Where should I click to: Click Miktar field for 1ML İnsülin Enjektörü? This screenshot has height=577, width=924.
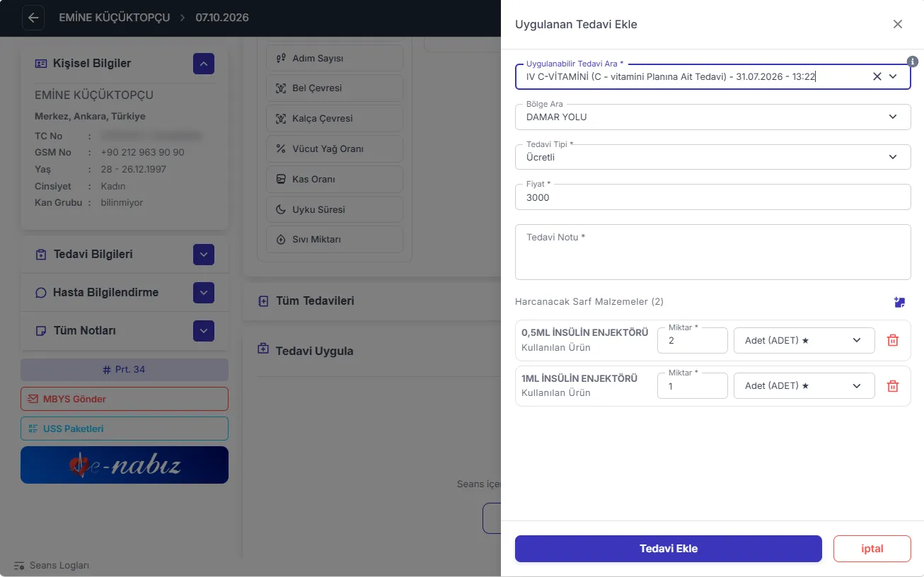click(x=692, y=385)
